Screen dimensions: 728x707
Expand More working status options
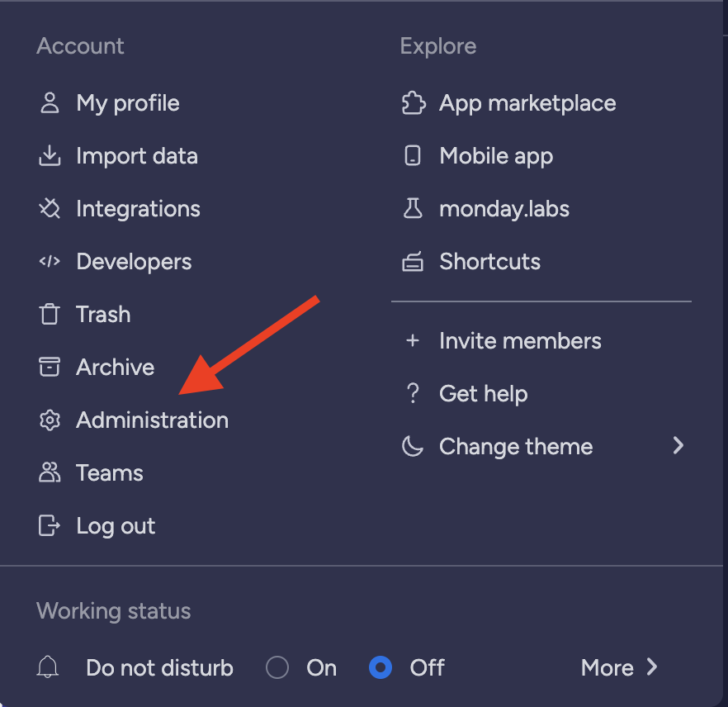pos(619,667)
